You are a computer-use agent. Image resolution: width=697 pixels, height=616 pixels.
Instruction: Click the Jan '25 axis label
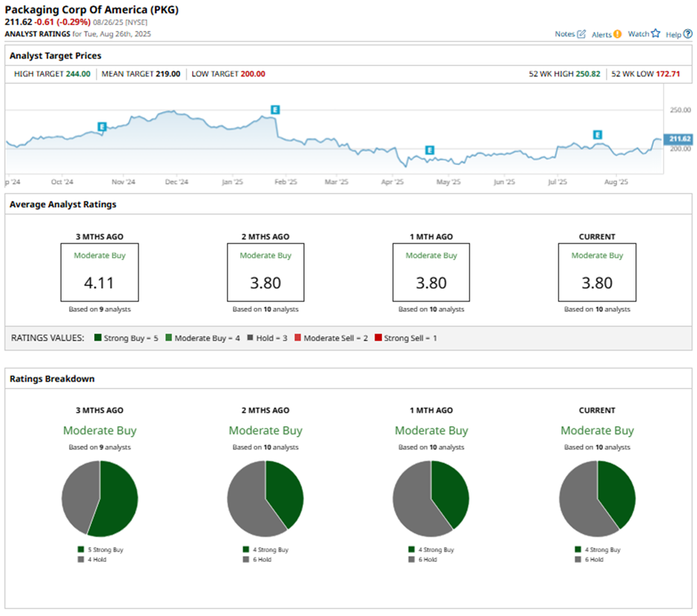coord(233,182)
